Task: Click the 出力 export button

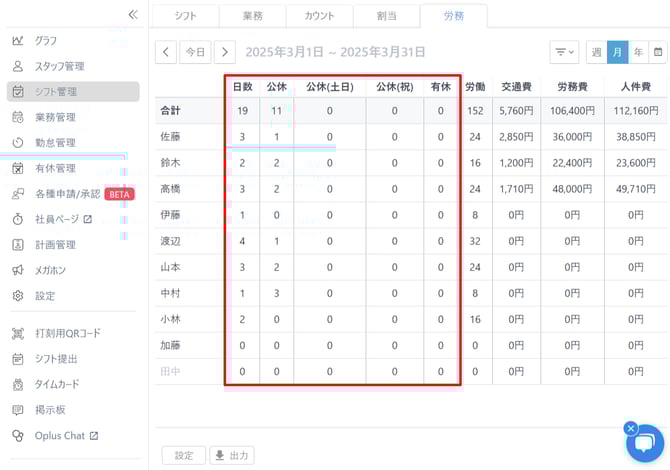Action: [232, 455]
